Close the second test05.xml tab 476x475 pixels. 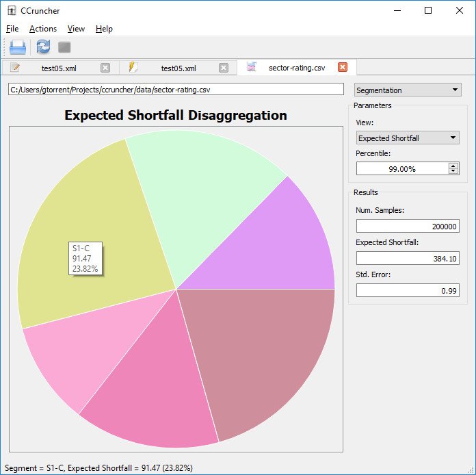coord(224,68)
